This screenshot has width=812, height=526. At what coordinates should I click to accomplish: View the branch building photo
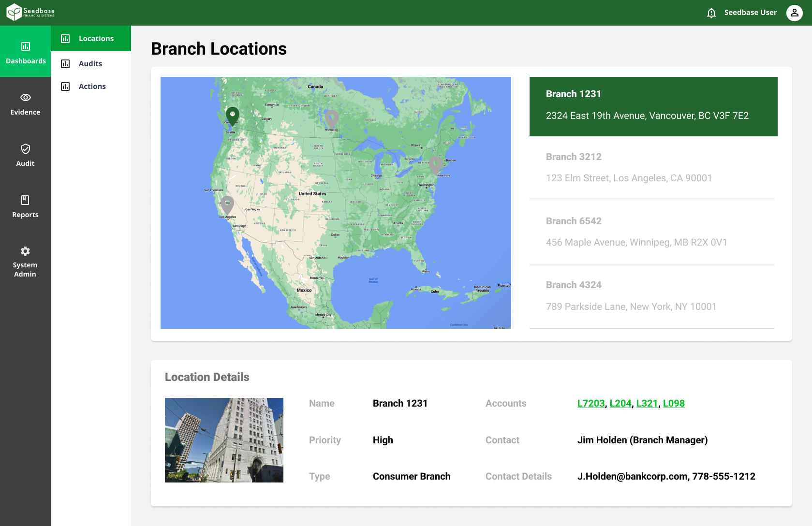[224, 440]
